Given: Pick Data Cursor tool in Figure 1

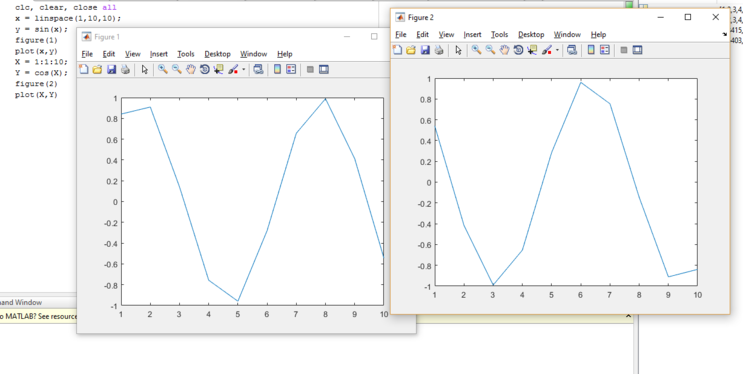Looking at the screenshot, I should tap(218, 70).
